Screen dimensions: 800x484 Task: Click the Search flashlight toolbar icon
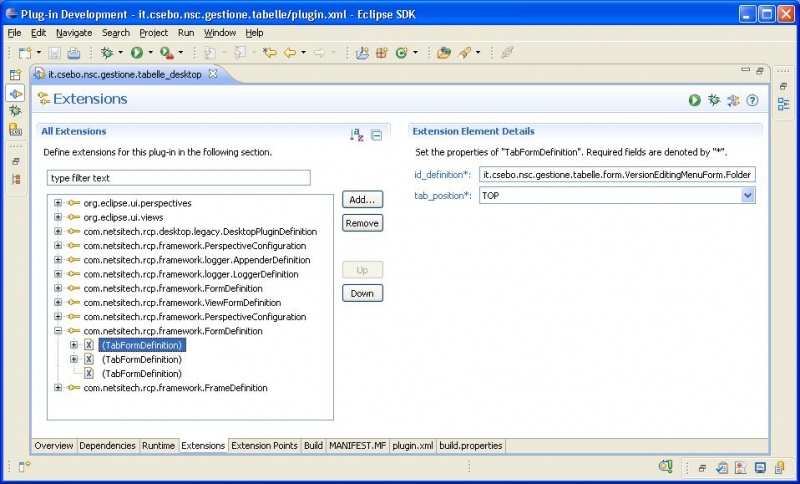click(464, 53)
